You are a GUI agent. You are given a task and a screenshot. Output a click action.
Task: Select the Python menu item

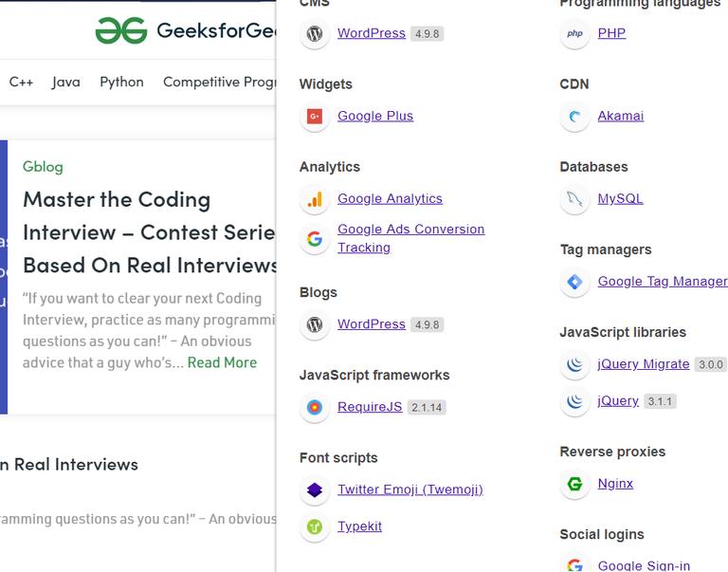point(121,83)
